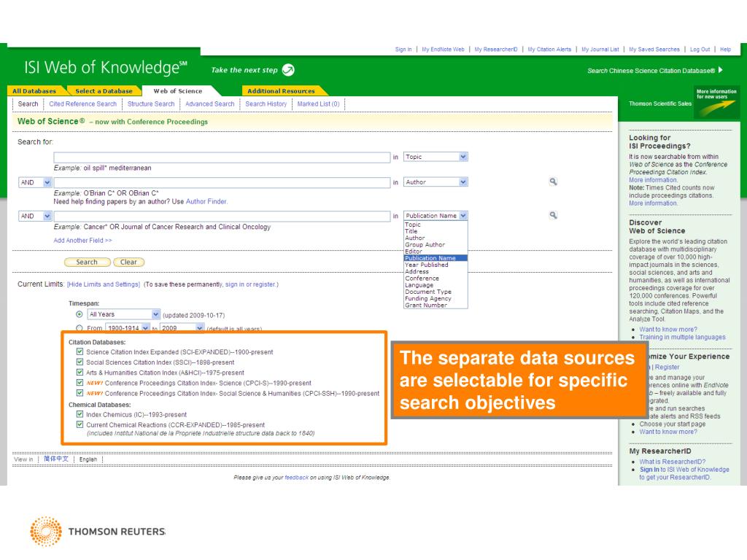Uncheck Index Chemicus database
747x560 pixels.
click(x=80, y=414)
